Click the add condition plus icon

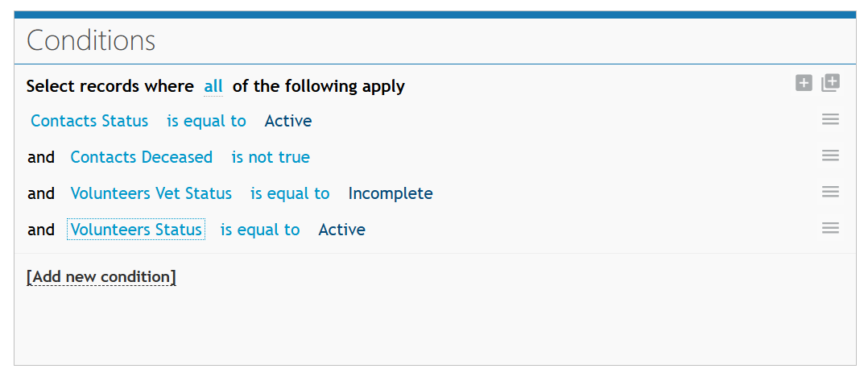click(x=804, y=84)
